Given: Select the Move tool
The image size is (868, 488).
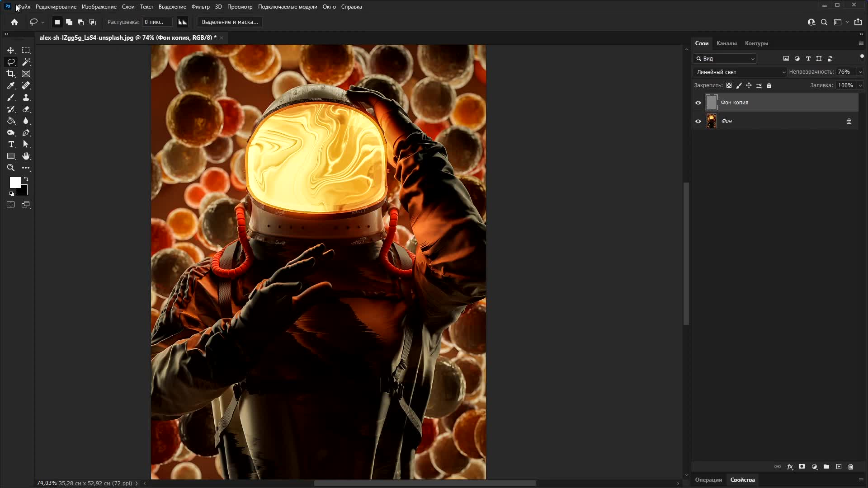Looking at the screenshot, I should [11, 50].
